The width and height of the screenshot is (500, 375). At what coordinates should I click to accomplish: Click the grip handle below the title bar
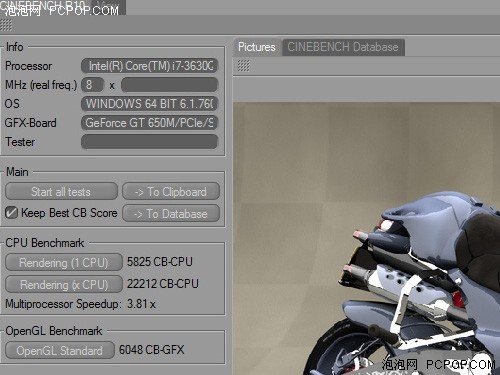click(6, 25)
